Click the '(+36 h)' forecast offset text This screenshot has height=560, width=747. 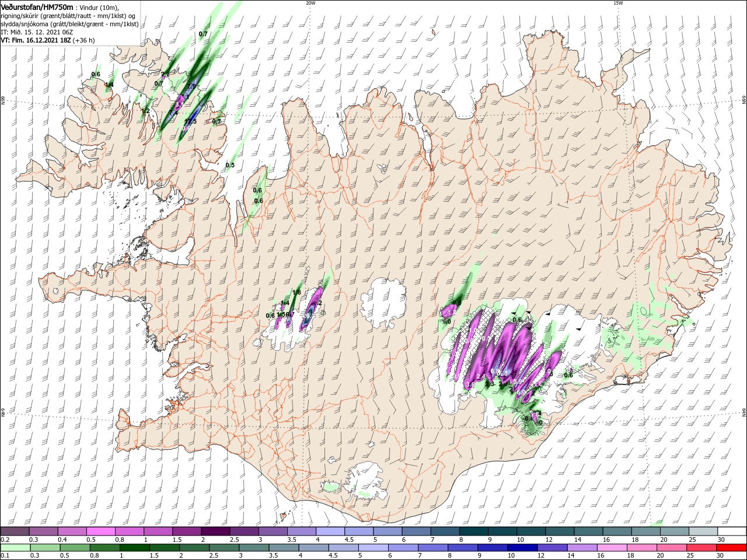tap(83, 40)
